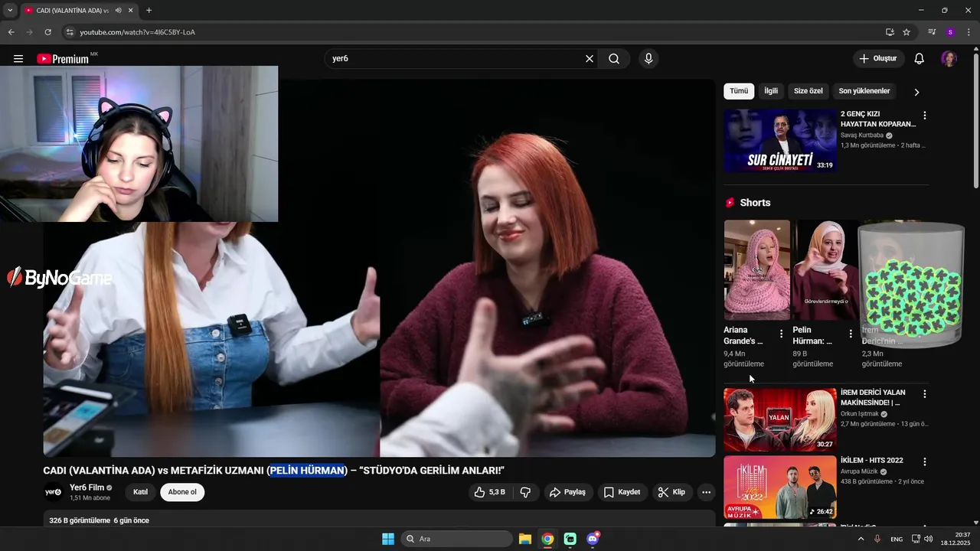The image size is (980, 551).
Task: Open the tab search dropdown arrow
Action: pyautogui.click(x=10, y=11)
